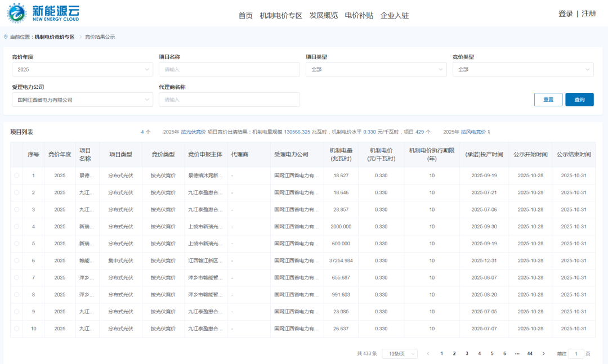Screen dimensions: 608x364
Task: Select radio button for row 6
Action: coord(16,260)
